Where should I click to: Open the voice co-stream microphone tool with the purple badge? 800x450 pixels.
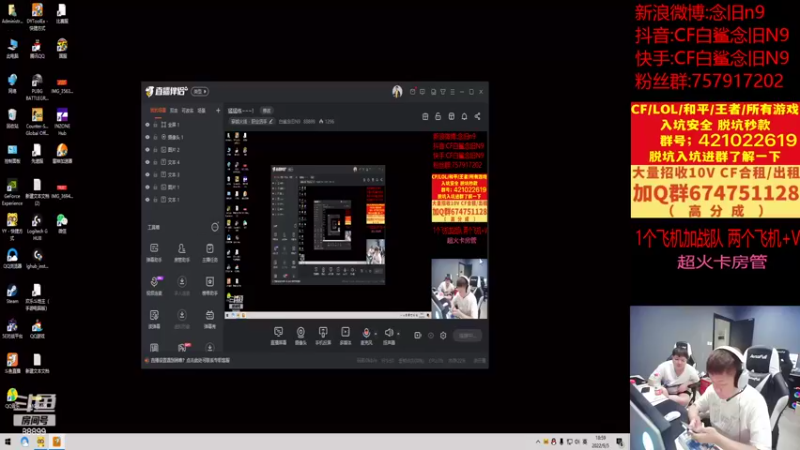click(x=154, y=285)
